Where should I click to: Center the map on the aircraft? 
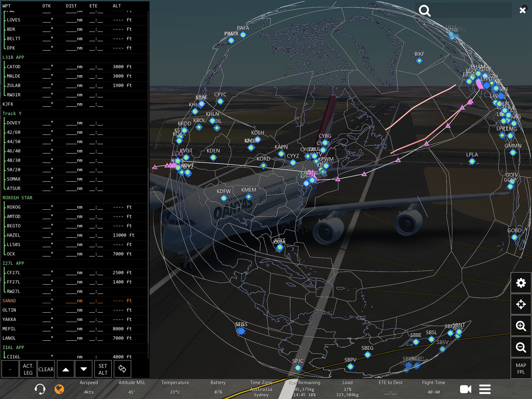[x=521, y=304]
